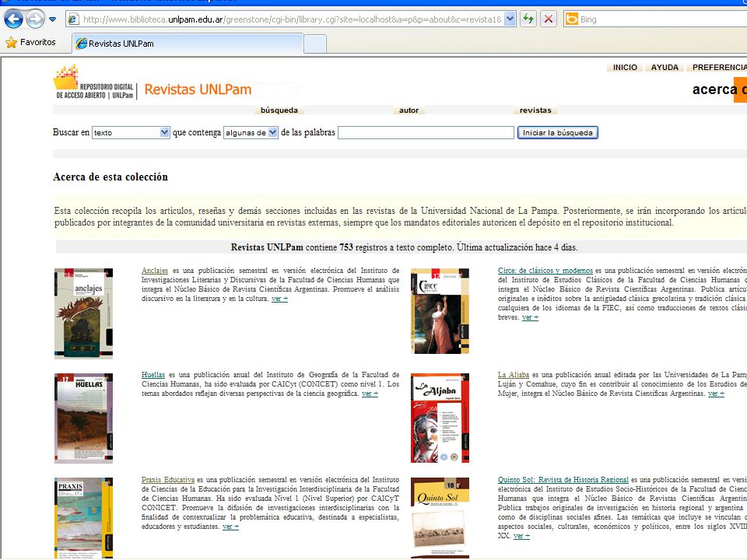Click the Repositorio Digital UNLPam logo
The height and width of the screenshot is (560, 747).
click(x=94, y=82)
